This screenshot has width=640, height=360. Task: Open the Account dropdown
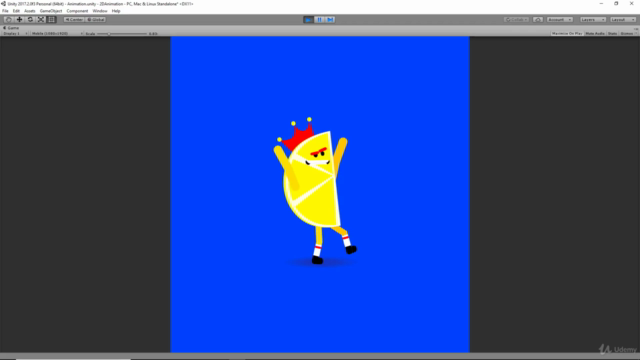coord(560,20)
